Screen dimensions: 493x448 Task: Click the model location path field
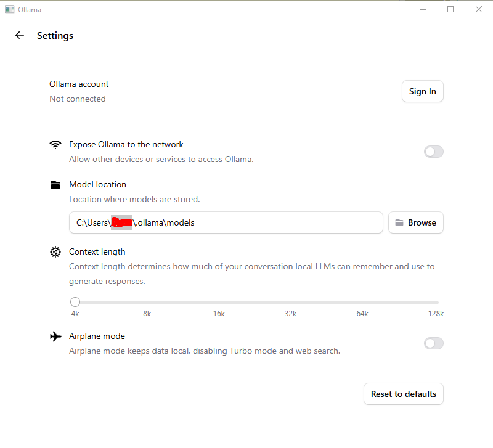pos(226,222)
